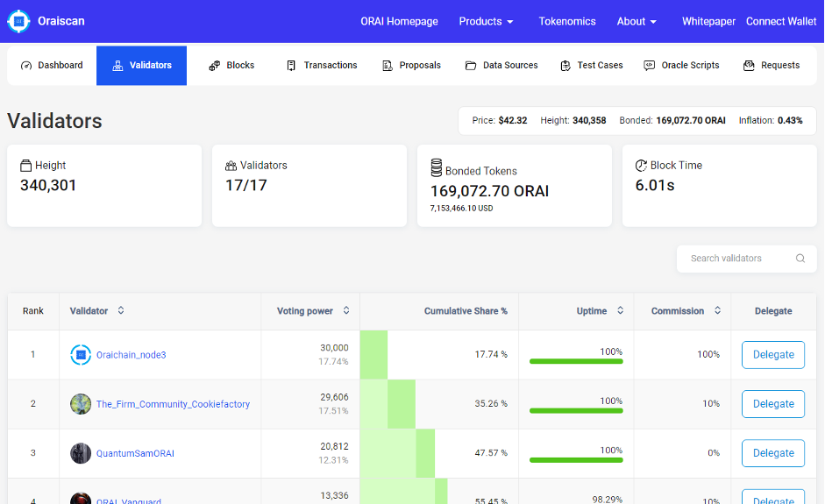Sort by Validator column arrows
The image size is (825, 504).
point(121,311)
